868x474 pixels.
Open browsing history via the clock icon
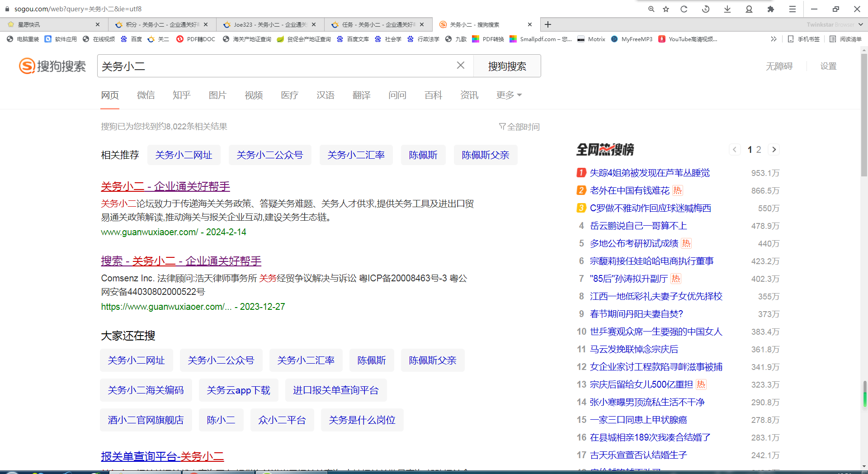click(x=706, y=9)
